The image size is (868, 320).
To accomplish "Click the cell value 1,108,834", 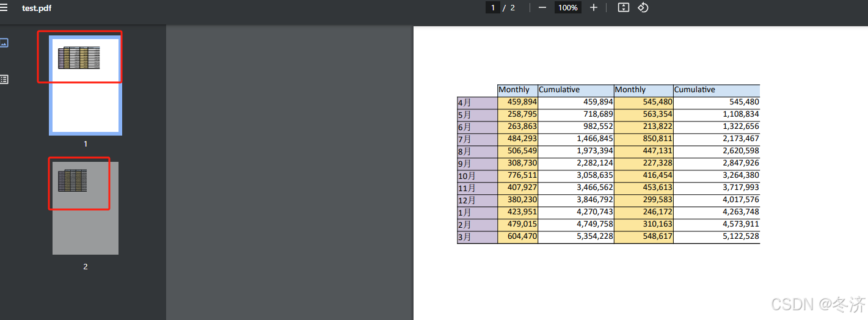I will 740,114.
